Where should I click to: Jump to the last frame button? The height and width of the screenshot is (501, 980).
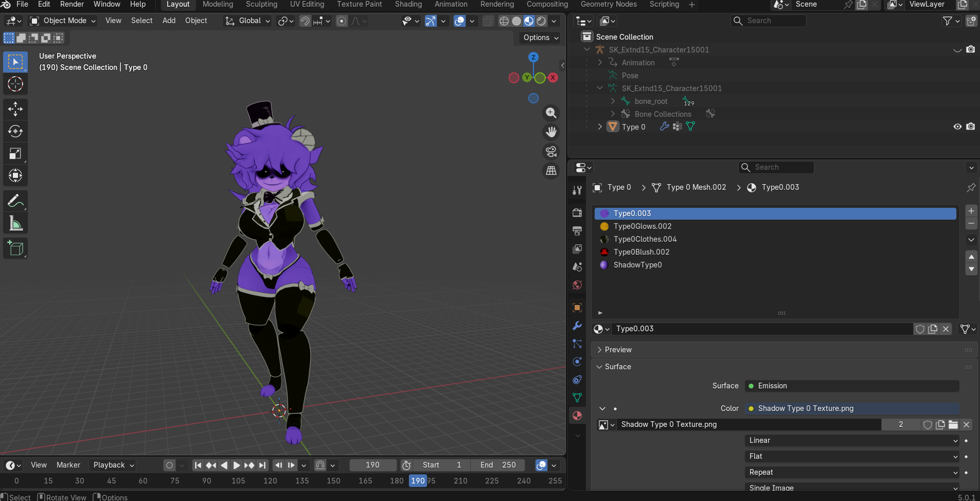coord(262,466)
